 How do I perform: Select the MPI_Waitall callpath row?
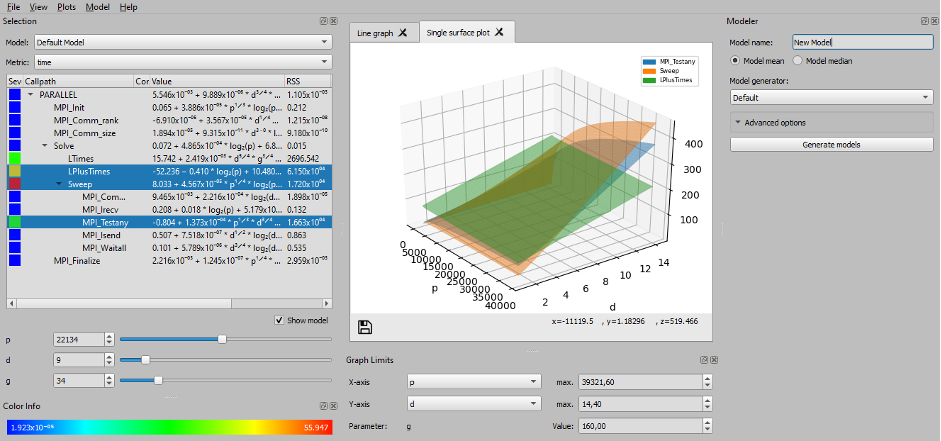click(169, 248)
